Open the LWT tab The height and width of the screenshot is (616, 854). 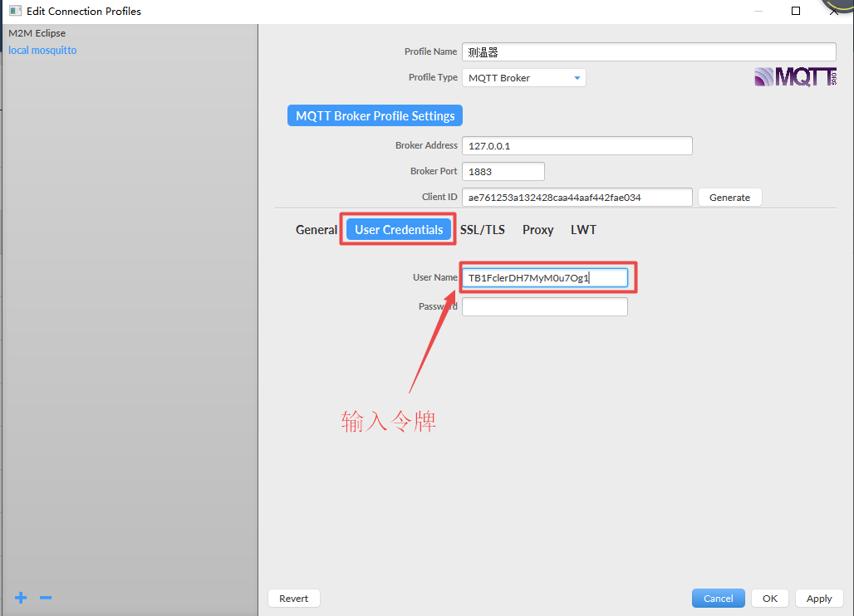[583, 229]
